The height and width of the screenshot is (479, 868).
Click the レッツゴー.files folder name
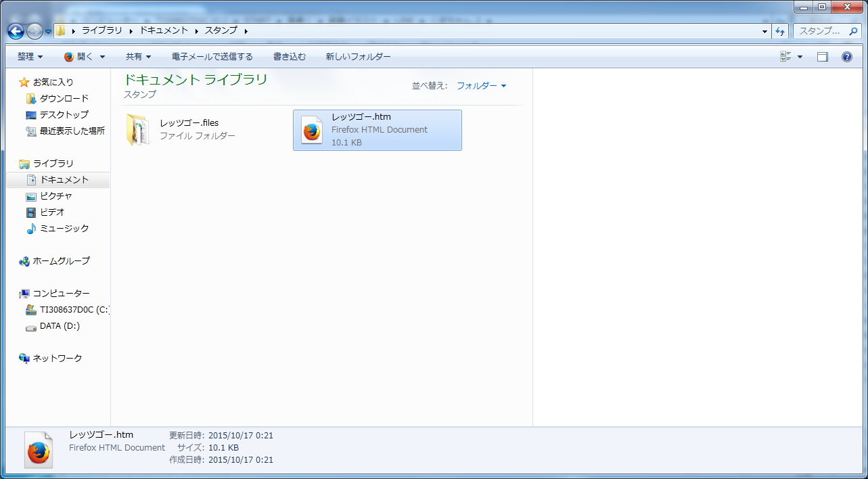coord(189,123)
